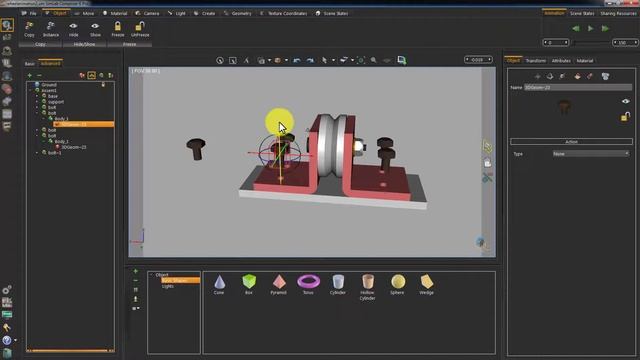The width and height of the screenshot is (640, 360).
Task: Click the selection box tool above viewport
Action: tap(233, 60)
